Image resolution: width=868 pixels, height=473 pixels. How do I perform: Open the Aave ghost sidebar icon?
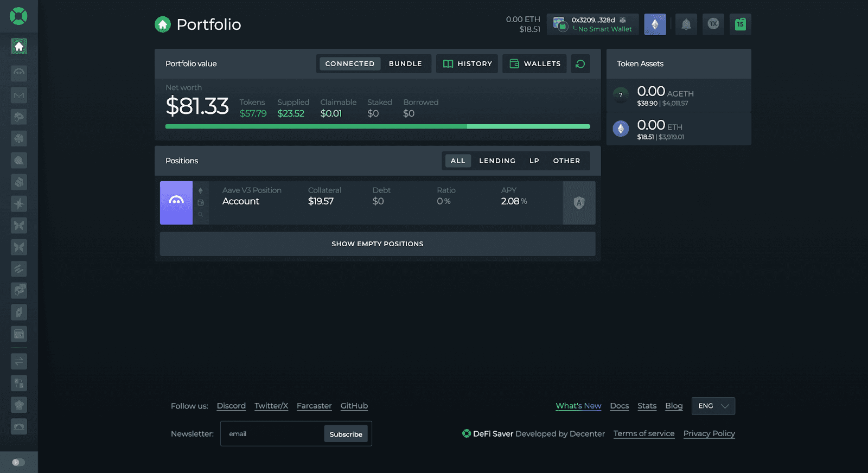[19, 73]
